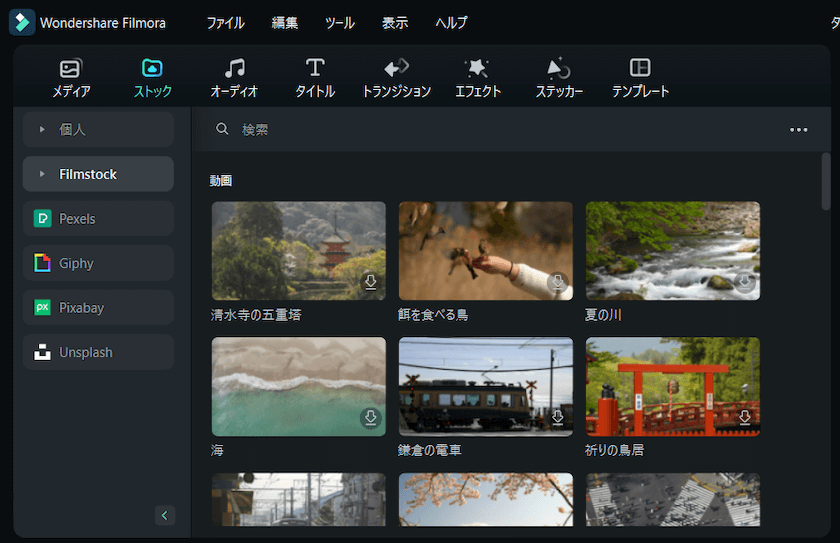Open the 編集 menu
The width and height of the screenshot is (840, 543).
pyautogui.click(x=284, y=22)
